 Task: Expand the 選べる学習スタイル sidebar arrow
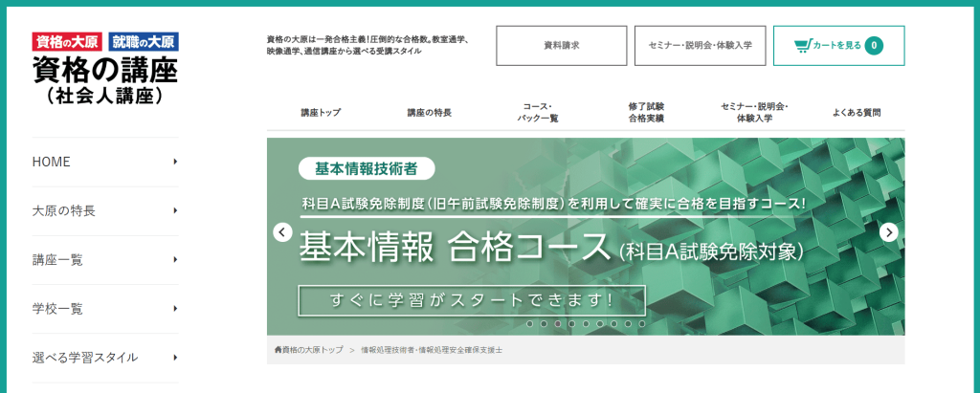[x=176, y=358]
